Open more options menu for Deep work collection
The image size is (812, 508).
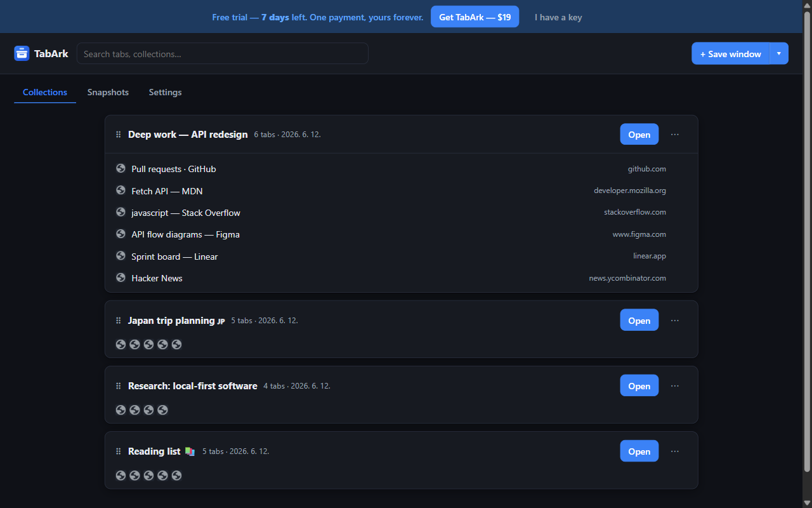tap(675, 135)
